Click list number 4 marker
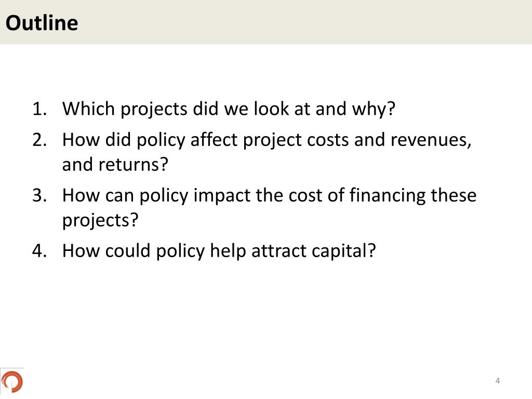 [39, 251]
